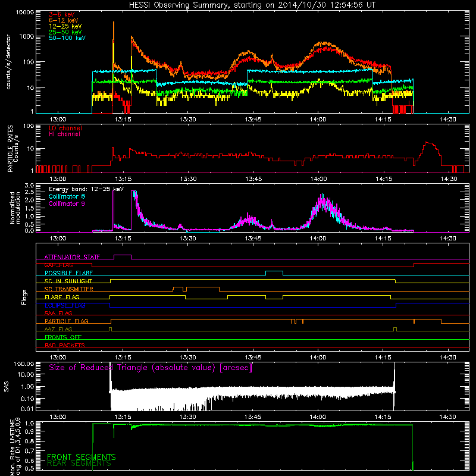The image size is (476, 476).
Task: Click the 13:45 tick under modulation plot
Action: click(253, 239)
